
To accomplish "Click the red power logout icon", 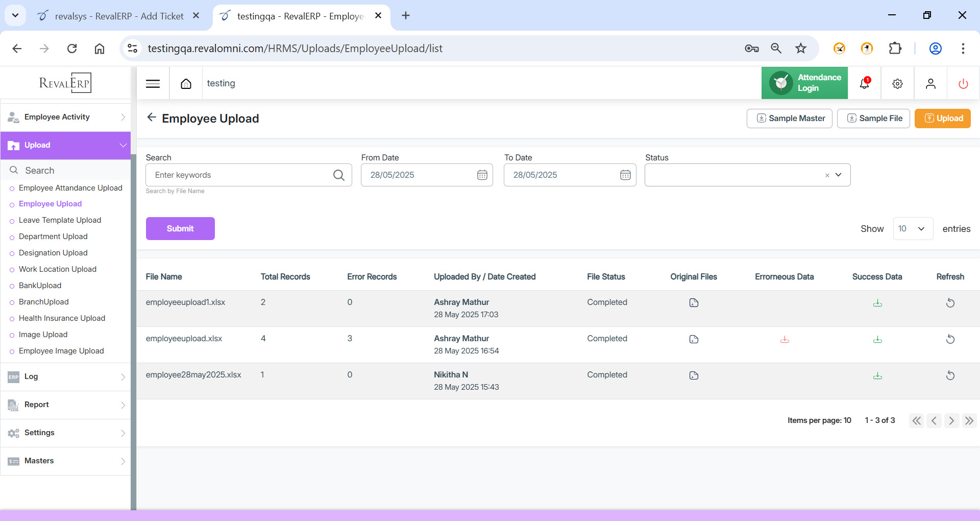I will pyautogui.click(x=963, y=84).
